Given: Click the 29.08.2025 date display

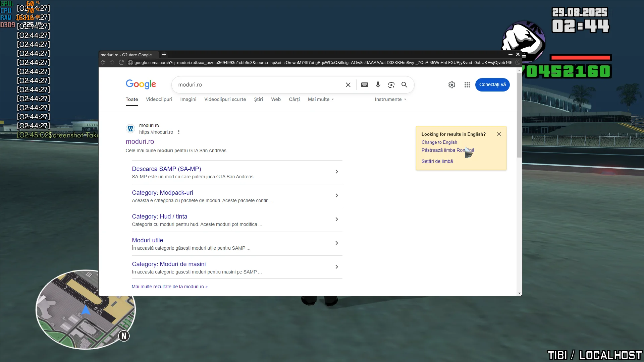Looking at the screenshot, I should 580,12.
